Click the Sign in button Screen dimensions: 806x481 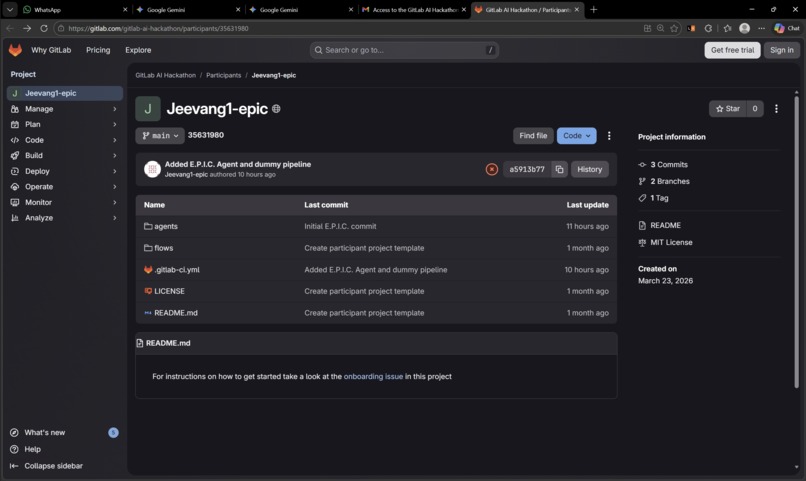[x=781, y=50]
